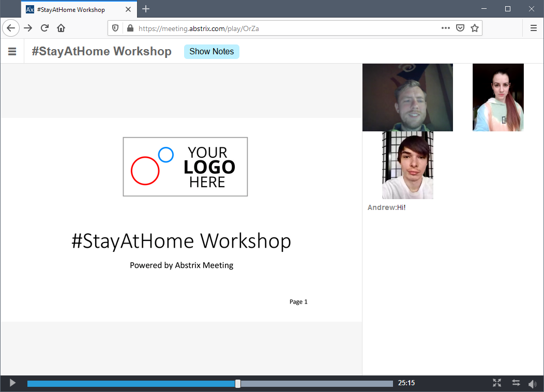
Task: Select the woman's webcam video
Action: click(498, 97)
